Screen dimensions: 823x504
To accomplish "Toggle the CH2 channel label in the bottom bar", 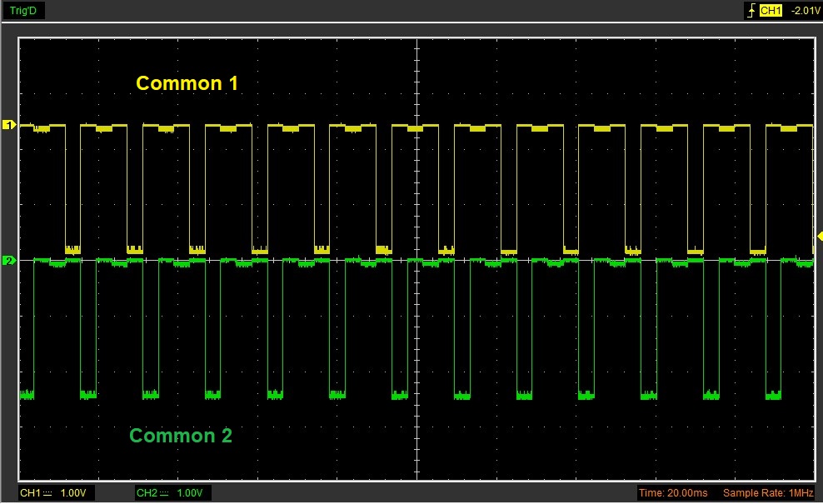I will point(147,493).
